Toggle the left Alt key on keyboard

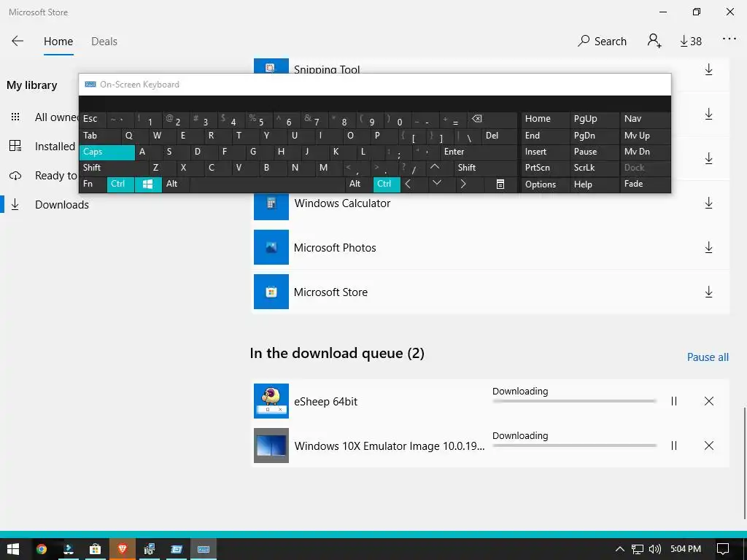(176, 184)
